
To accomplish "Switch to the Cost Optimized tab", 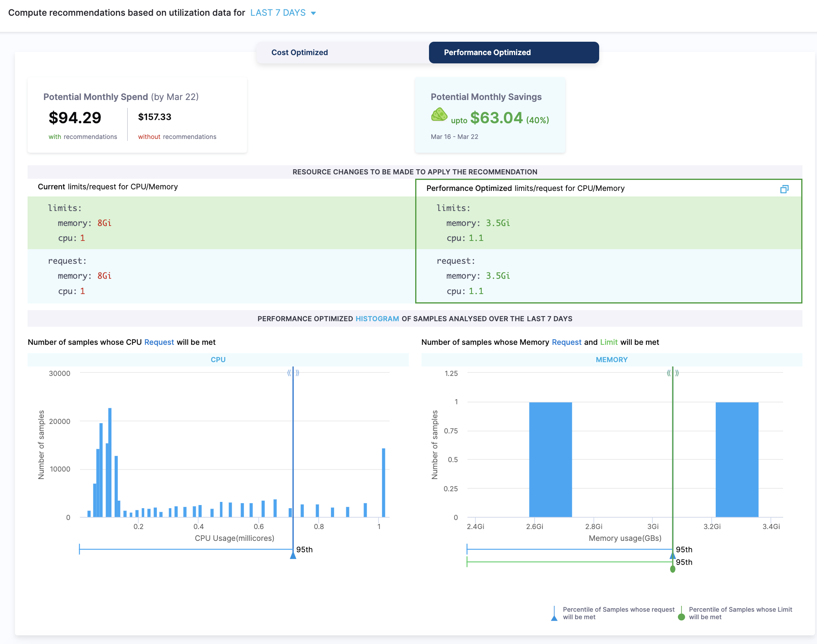I will click(299, 53).
